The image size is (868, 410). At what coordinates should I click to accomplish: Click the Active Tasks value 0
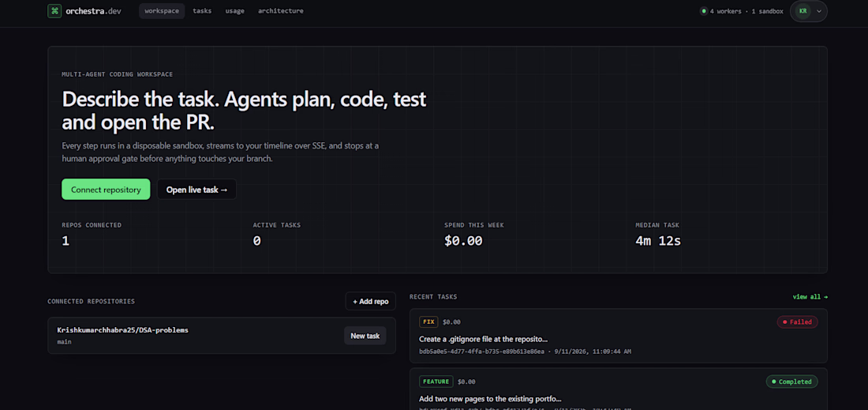pyautogui.click(x=257, y=241)
